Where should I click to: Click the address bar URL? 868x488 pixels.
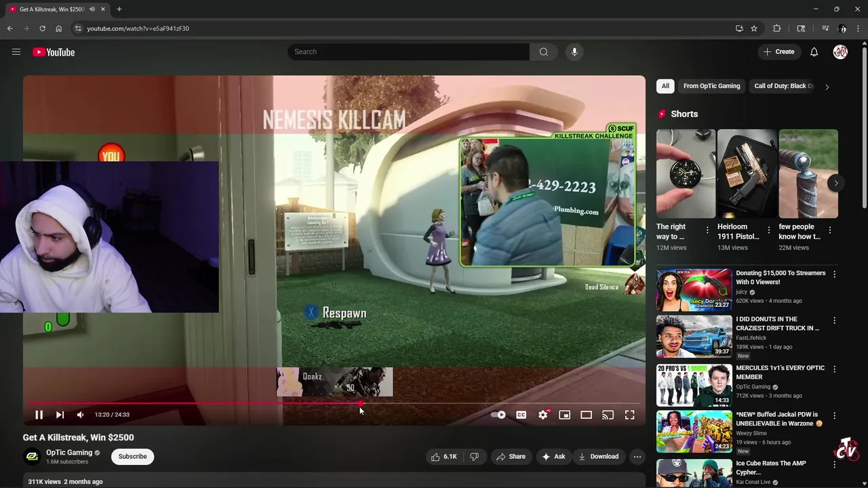[138, 28]
